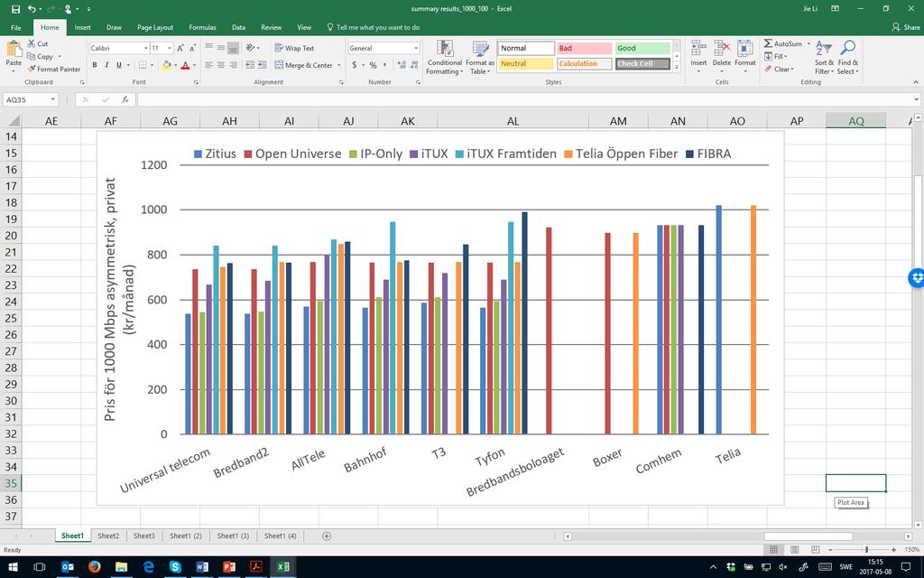This screenshot has width=924, height=578.
Task: Open Fill dropdown in Editing group
Action: tap(775, 57)
